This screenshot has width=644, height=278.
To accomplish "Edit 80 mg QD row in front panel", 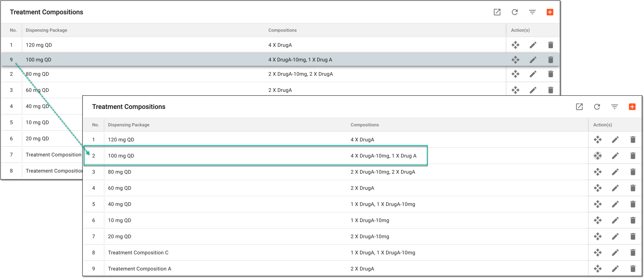I will coord(615,172).
